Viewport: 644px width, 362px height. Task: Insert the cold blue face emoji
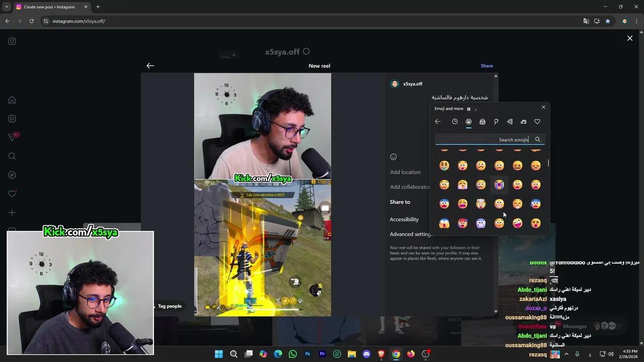point(481,223)
